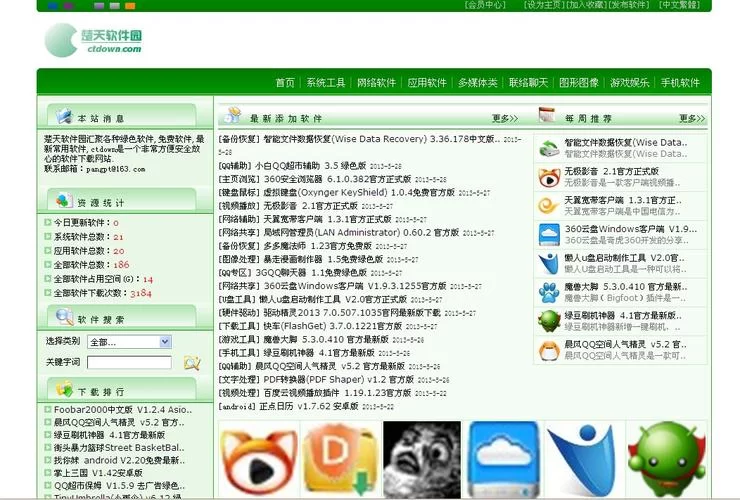Open PDF转换器(PDF Shaper) v1.2 entry

tap(338, 379)
